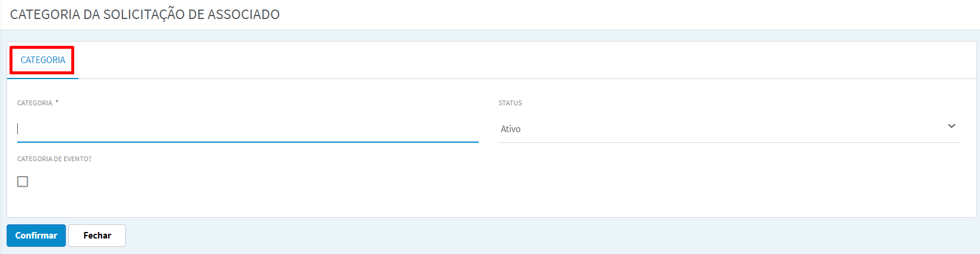Click the CATEGORIA field label above input

click(34, 103)
